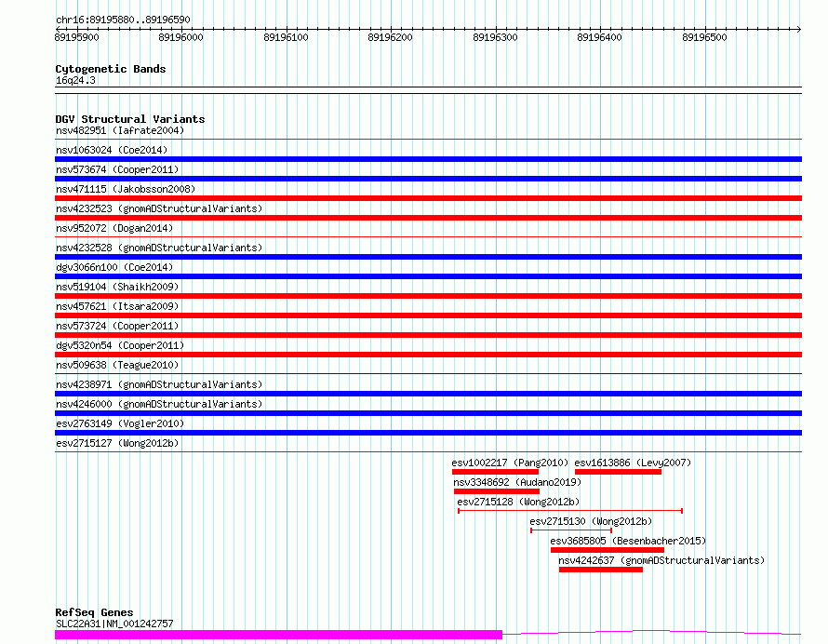Click the nsv4246000 gnomAD variant label
This screenshot has width=828, height=644.
159,404
